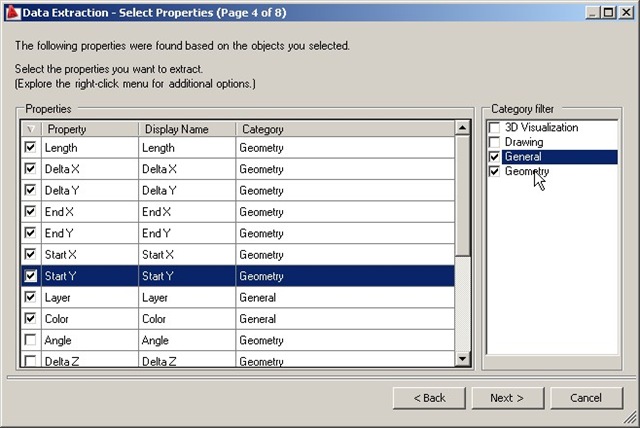Select the Angle display name cell

point(187,340)
